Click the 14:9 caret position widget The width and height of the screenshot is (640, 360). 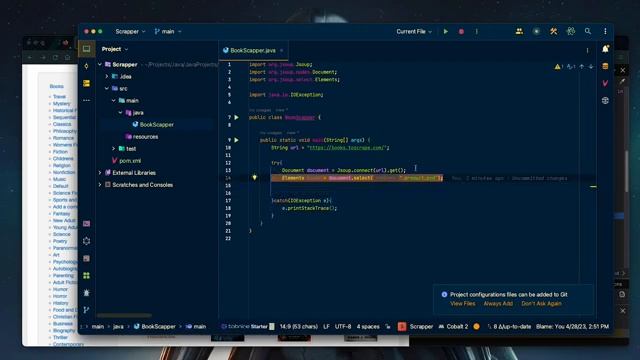click(x=299, y=327)
